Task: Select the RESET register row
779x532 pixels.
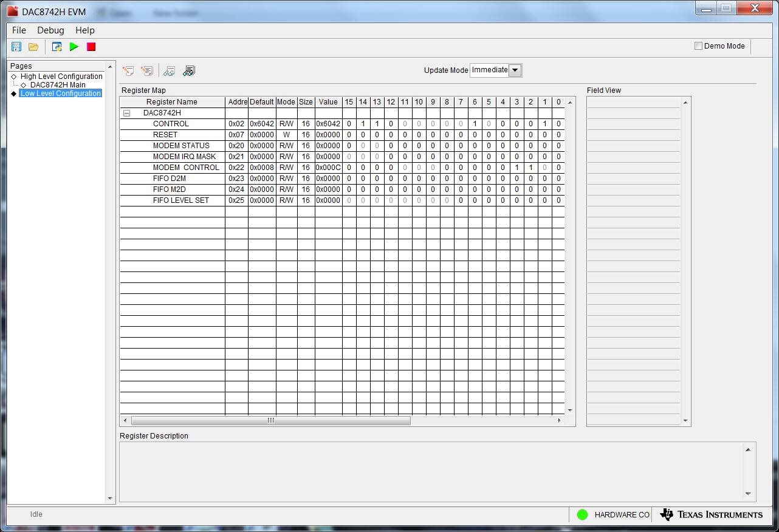Action: [342, 135]
